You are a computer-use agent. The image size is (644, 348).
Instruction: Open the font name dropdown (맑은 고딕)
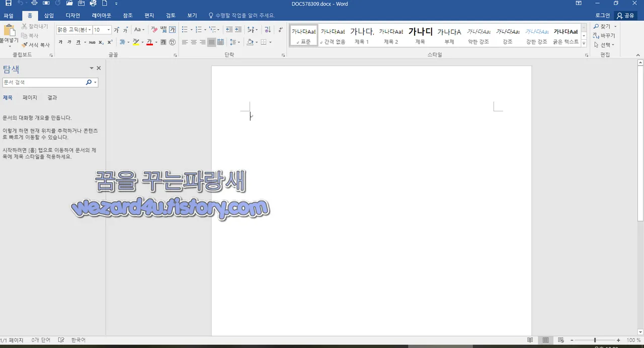[90, 30]
